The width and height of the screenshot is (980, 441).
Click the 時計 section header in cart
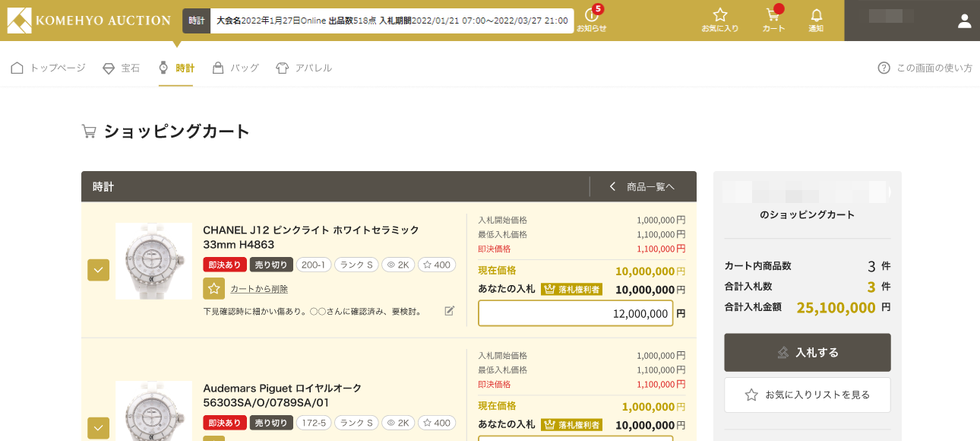(103, 187)
